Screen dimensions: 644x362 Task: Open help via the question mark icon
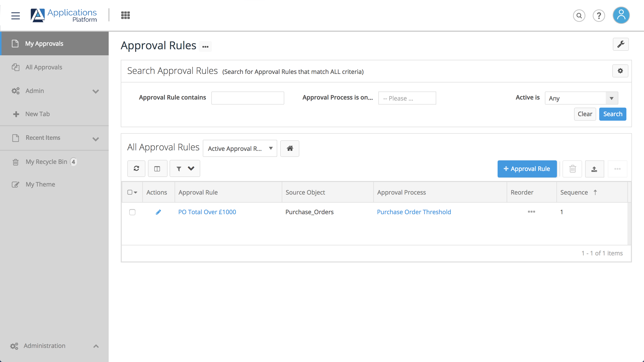[x=599, y=16]
